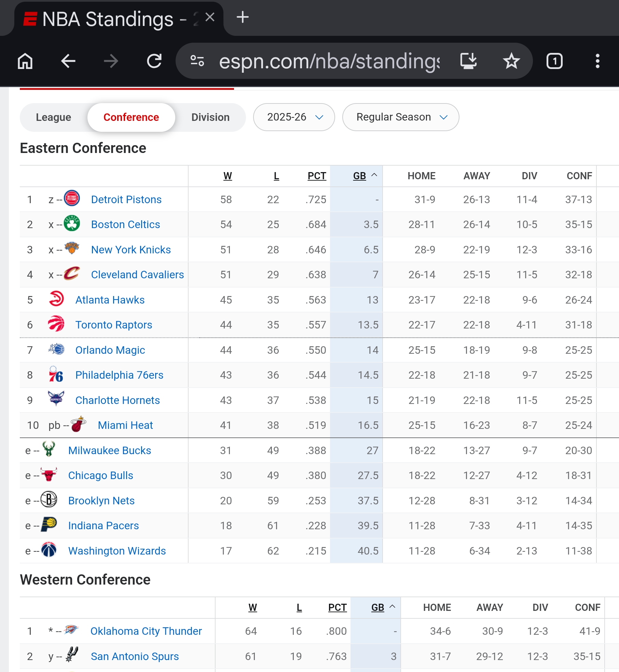Viewport: 619px width, 672px height.
Task: Open the Miami Heat team link
Action: [125, 425]
